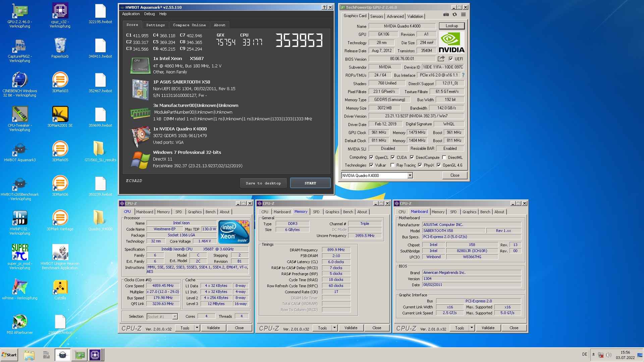Screen dimensions: 644x362
Task: Toggle the CUDA checkbox
Action: click(x=393, y=157)
